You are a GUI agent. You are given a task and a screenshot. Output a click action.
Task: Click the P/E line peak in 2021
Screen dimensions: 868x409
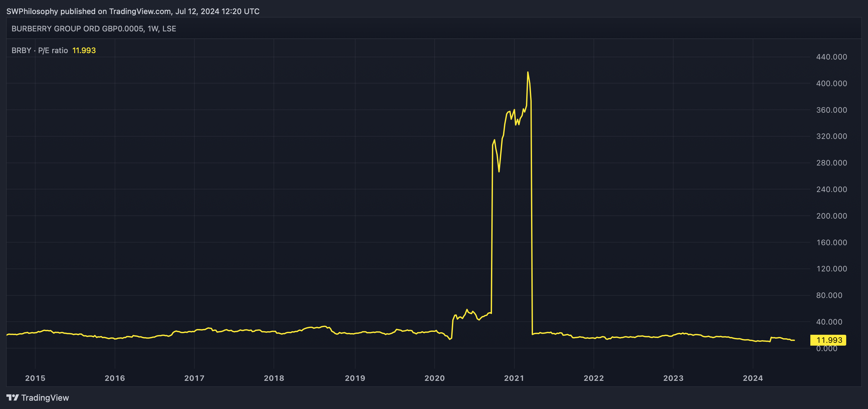tap(528, 72)
